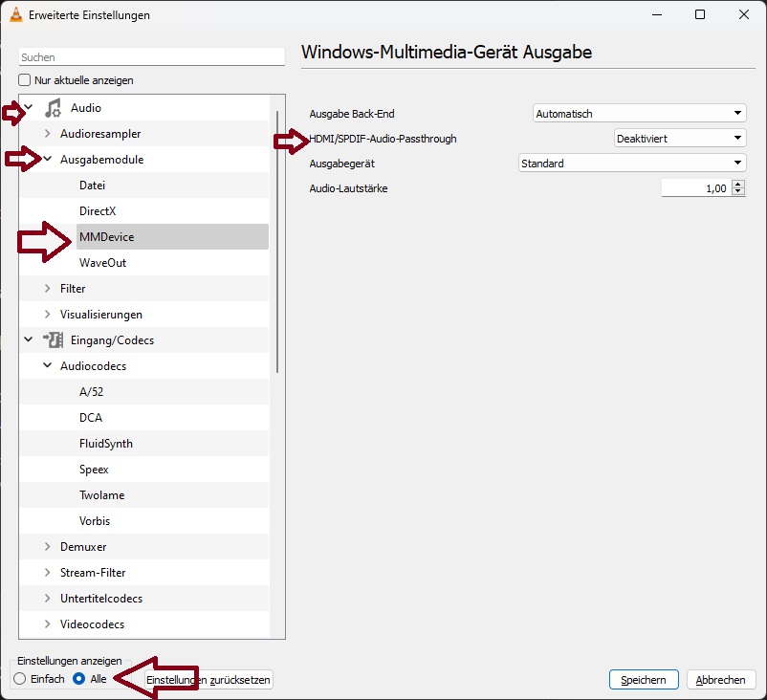Expand the Audioresampler node

(48, 133)
